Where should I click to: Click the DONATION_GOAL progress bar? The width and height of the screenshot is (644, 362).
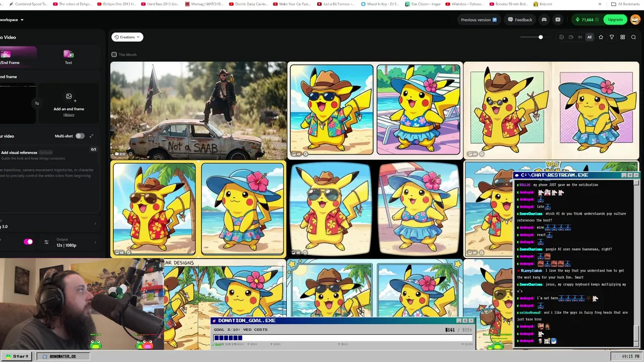342,338
